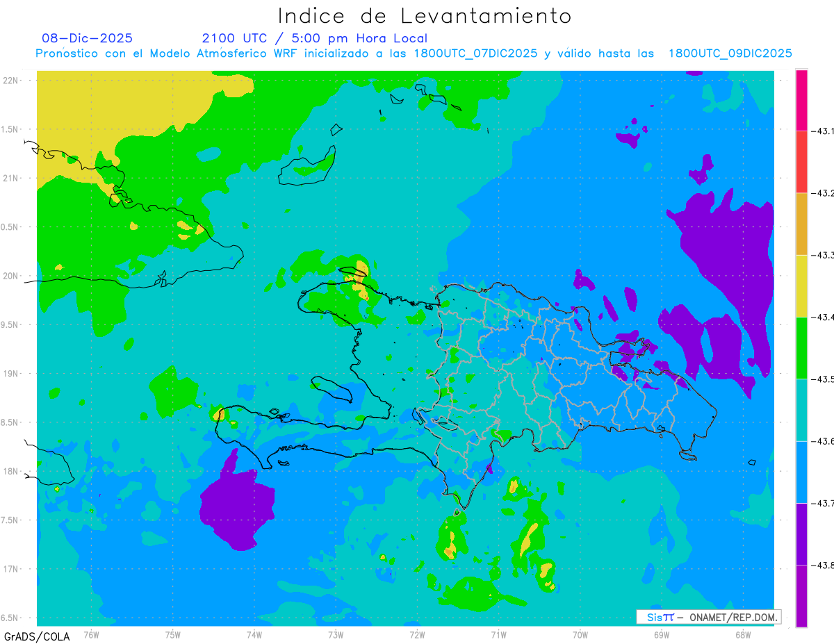Click the "2100 UTC / 5:00 pm Hora Local" text
This screenshot has height=644, width=834.
point(315,38)
